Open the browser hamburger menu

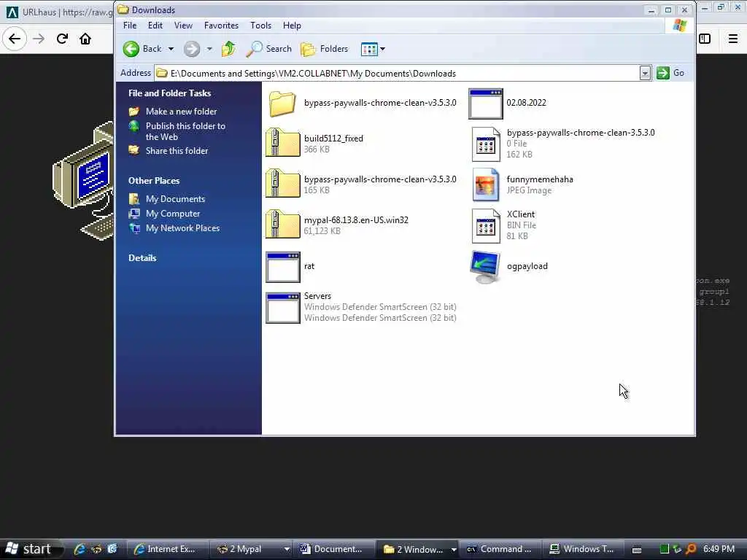(732, 39)
